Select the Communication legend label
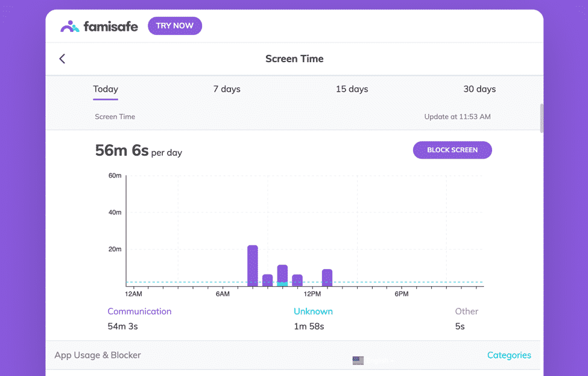This screenshot has width=588, height=376. (x=139, y=311)
